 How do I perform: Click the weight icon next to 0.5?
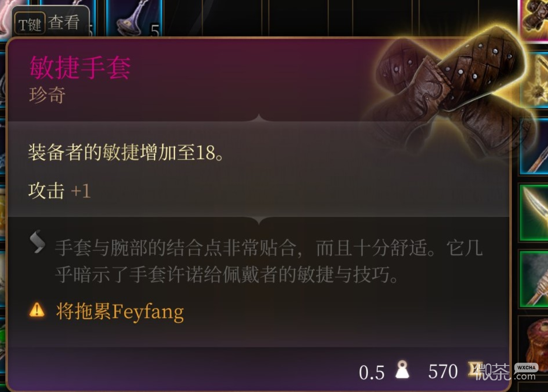pos(402,369)
